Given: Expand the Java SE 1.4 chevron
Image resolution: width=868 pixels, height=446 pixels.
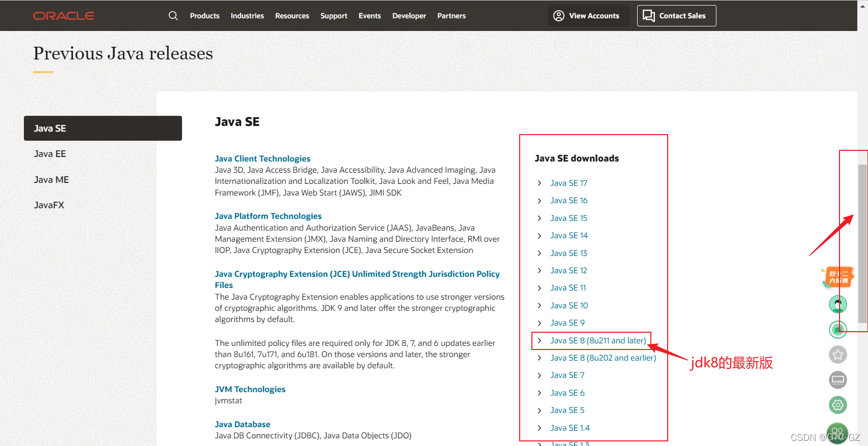Looking at the screenshot, I should 540,428.
